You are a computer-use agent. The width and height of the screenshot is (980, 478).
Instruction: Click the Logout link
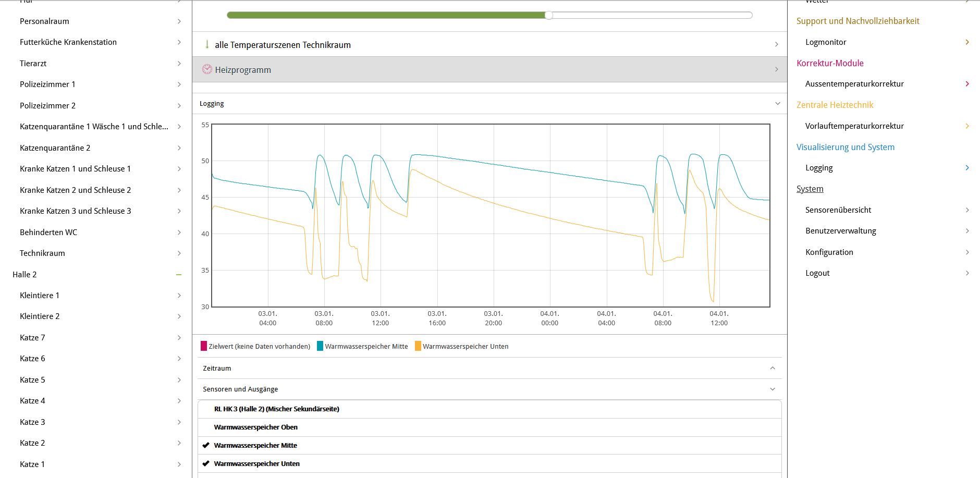pyautogui.click(x=817, y=273)
